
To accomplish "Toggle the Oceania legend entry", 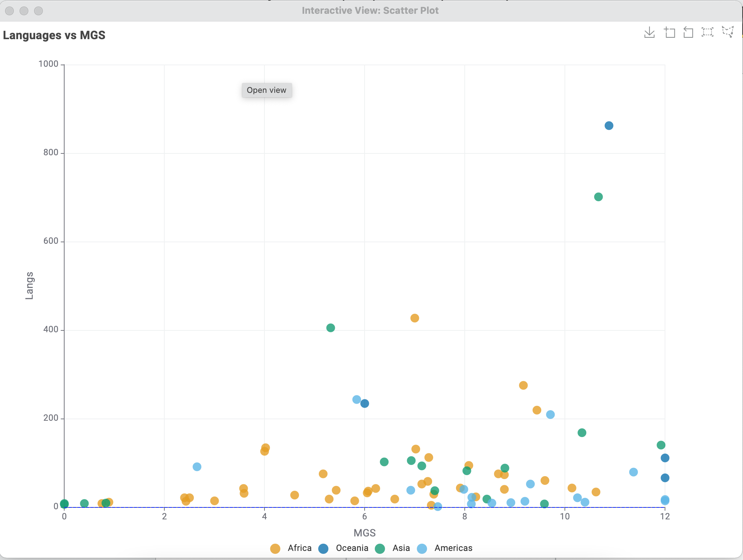I will 343,548.
